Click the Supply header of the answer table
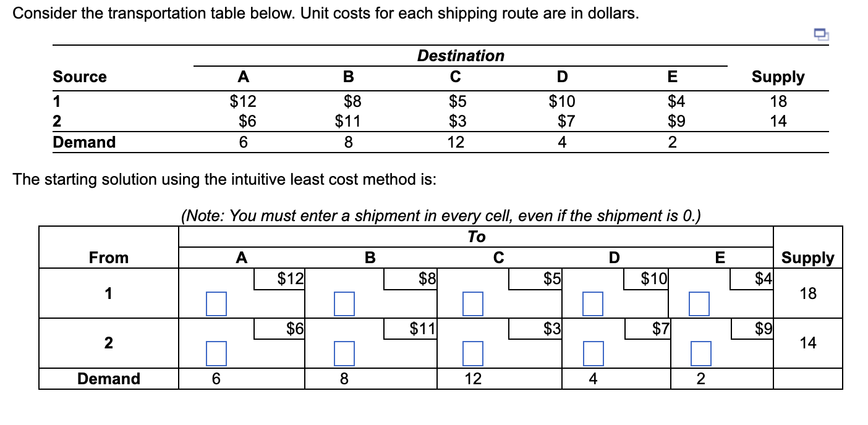 coord(807,258)
